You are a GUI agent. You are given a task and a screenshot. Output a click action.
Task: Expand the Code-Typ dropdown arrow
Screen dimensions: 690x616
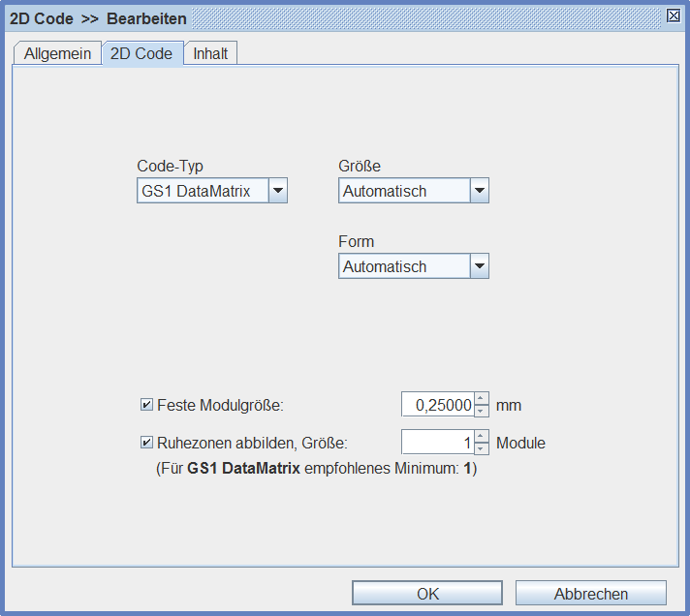[x=278, y=191]
